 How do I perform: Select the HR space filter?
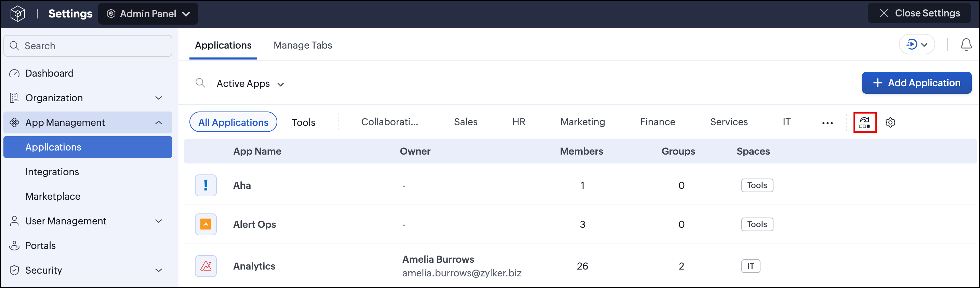click(x=518, y=122)
